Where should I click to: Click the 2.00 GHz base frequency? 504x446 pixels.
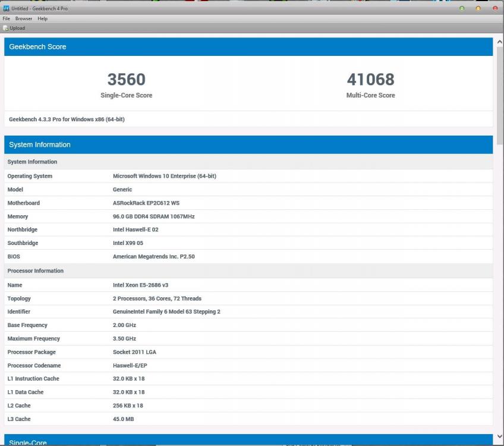(x=124, y=325)
